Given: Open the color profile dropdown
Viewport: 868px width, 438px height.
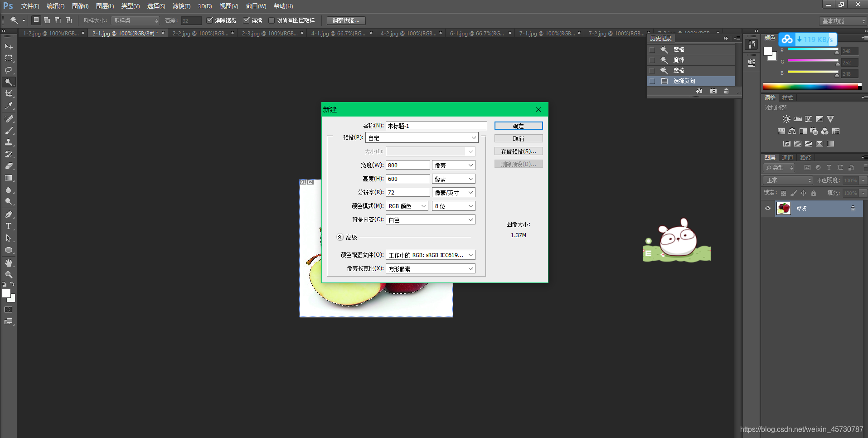Looking at the screenshot, I should pyautogui.click(x=431, y=255).
